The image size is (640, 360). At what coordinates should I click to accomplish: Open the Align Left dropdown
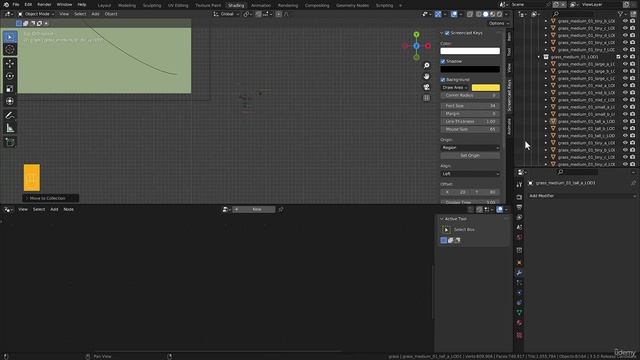point(470,174)
